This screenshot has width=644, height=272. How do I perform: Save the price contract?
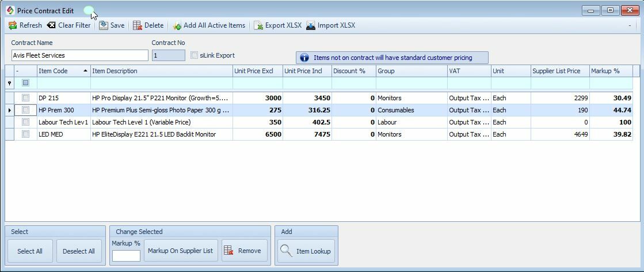(x=104, y=25)
